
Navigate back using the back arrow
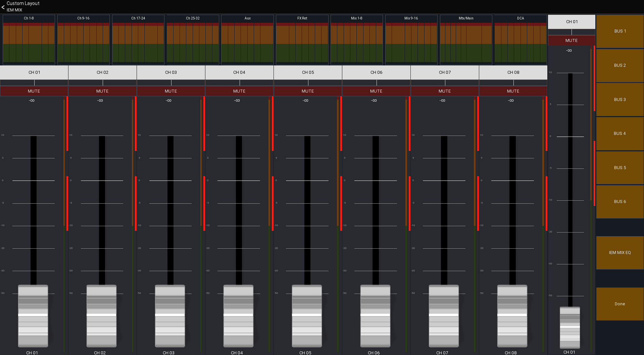tap(3, 7)
